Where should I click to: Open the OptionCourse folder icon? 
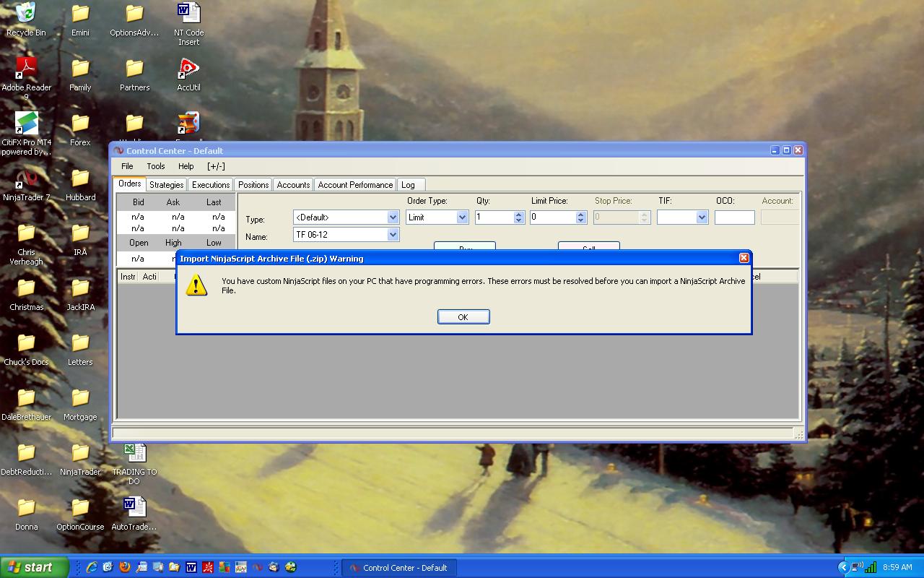click(80, 514)
